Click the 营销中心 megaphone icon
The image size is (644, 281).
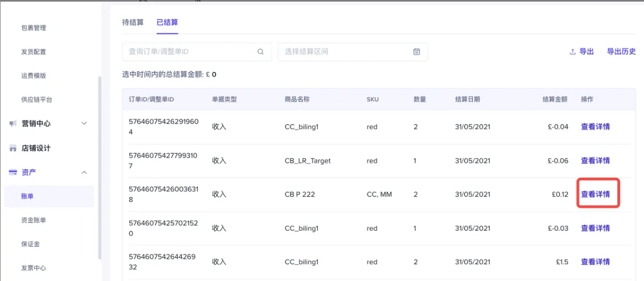pyautogui.click(x=13, y=123)
